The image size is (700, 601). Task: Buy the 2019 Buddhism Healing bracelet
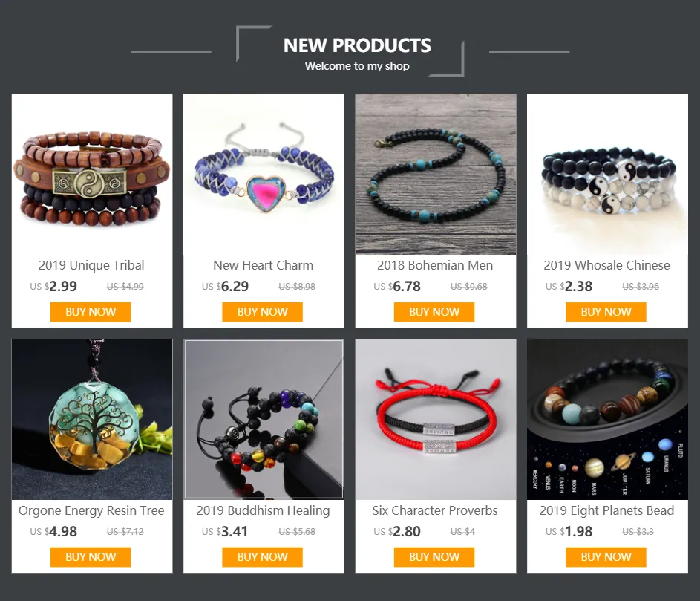pos(263,557)
